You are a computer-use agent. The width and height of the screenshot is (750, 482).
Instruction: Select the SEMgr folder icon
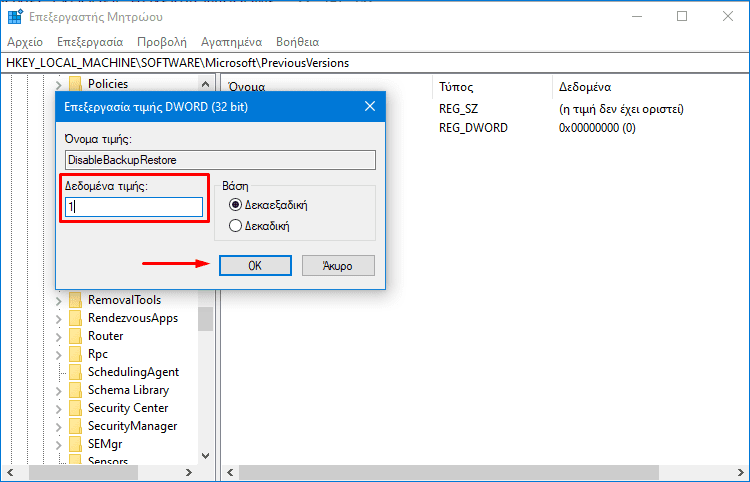coord(75,444)
